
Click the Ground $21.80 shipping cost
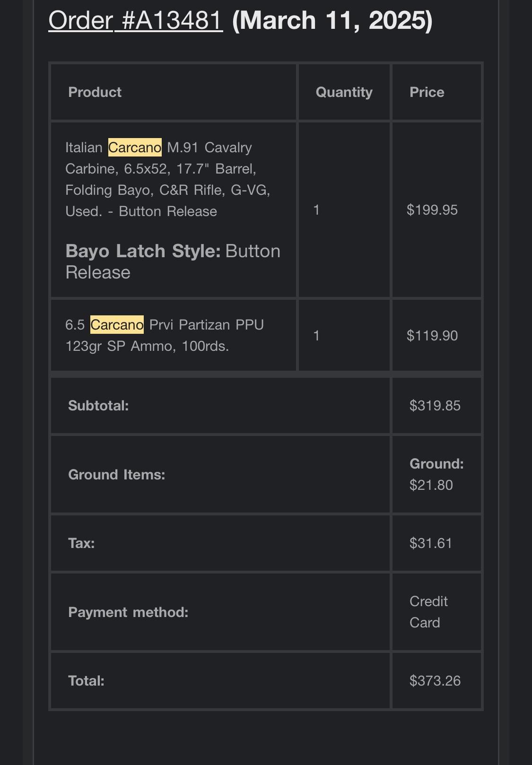[436, 474]
